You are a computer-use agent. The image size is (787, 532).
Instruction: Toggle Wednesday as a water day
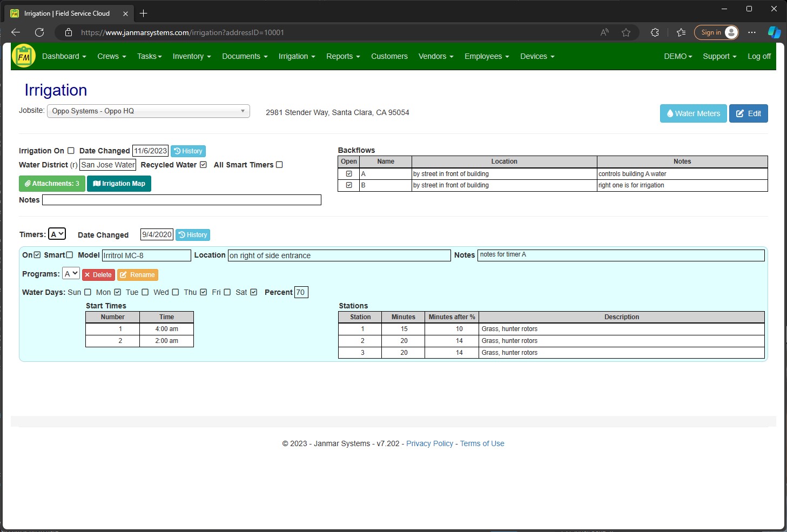[x=175, y=292]
